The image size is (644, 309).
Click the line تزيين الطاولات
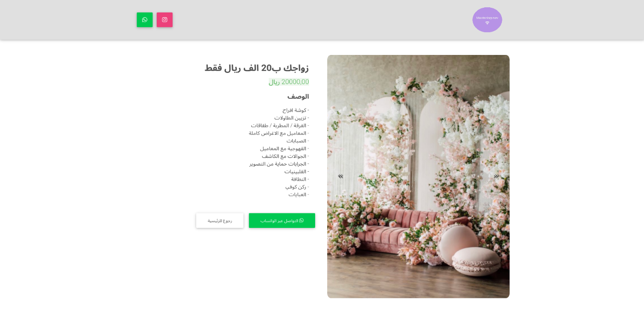(292, 118)
